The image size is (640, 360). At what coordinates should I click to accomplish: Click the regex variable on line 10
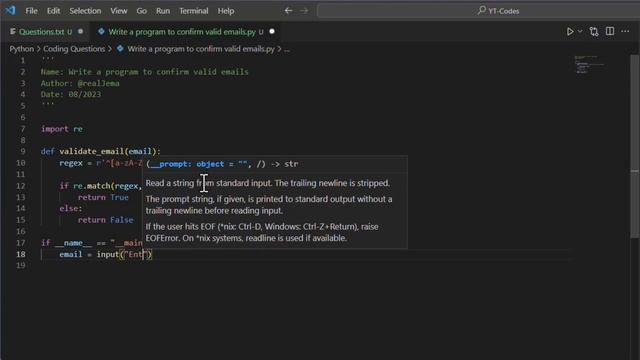coord(71,163)
